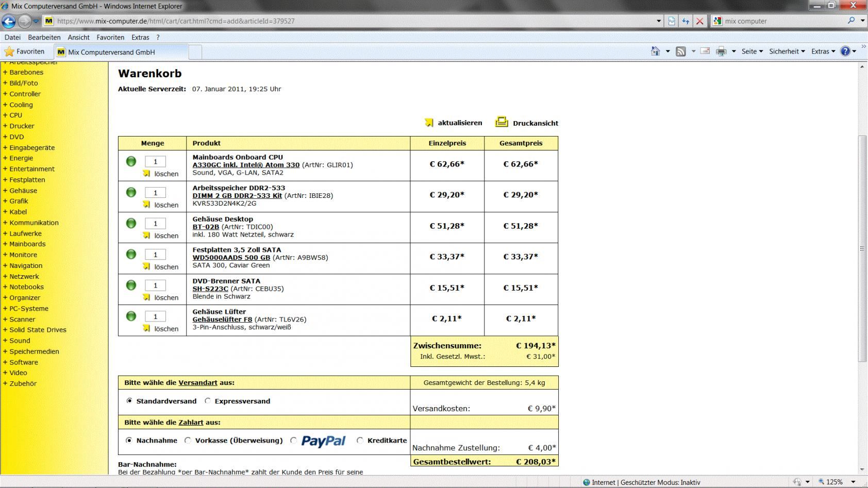Open the RSS feeds icon
This screenshot has width=868, height=488.
point(681,52)
